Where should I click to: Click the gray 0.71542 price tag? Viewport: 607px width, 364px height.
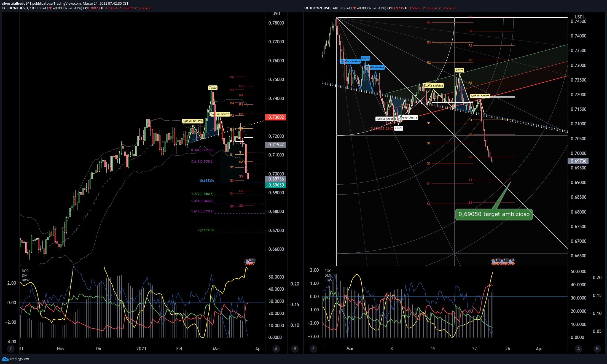pyautogui.click(x=276, y=145)
